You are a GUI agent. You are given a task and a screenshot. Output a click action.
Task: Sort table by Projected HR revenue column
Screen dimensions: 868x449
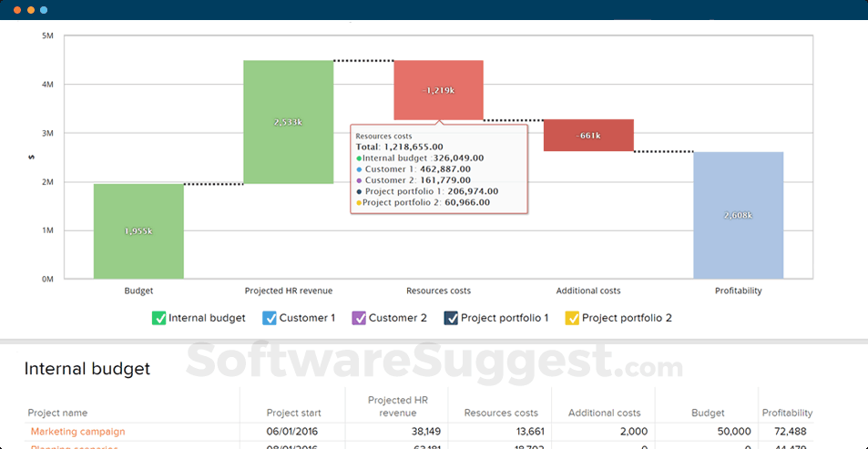click(397, 406)
